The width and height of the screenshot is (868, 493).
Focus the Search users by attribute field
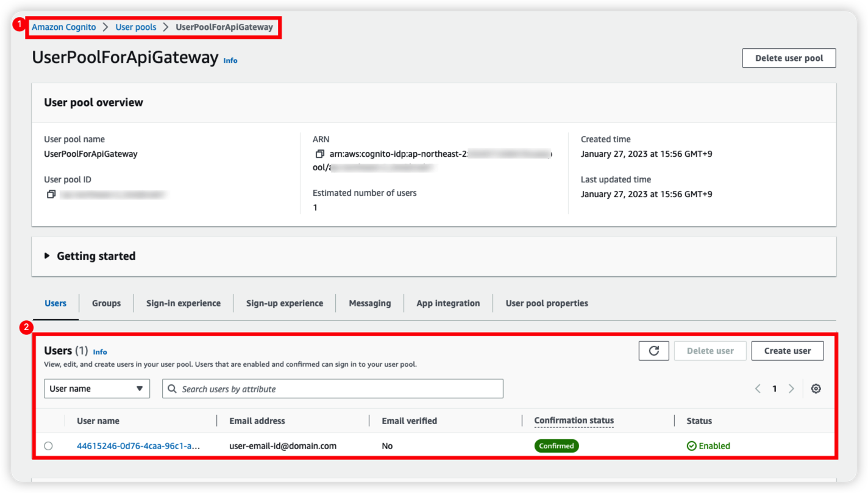tap(333, 389)
